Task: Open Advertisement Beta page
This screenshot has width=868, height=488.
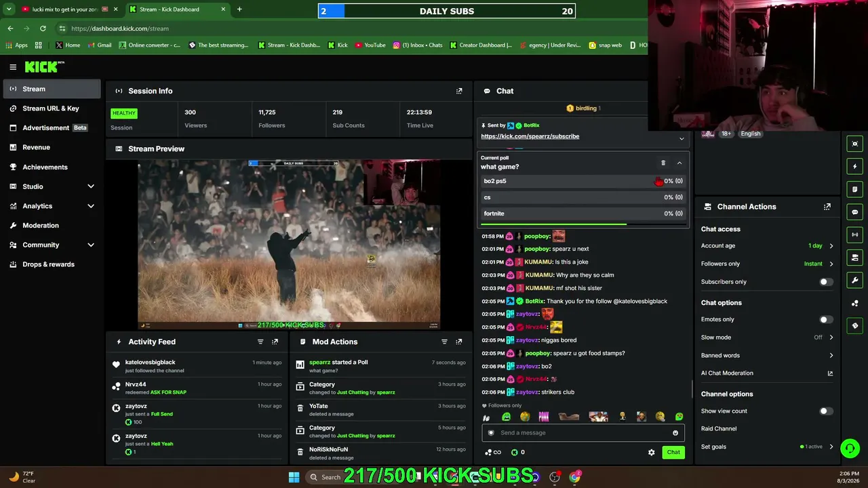Action: point(51,128)
